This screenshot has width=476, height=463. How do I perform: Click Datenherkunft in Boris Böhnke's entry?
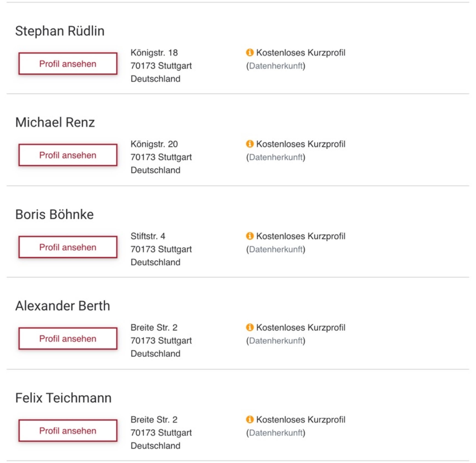coord(276,249)
